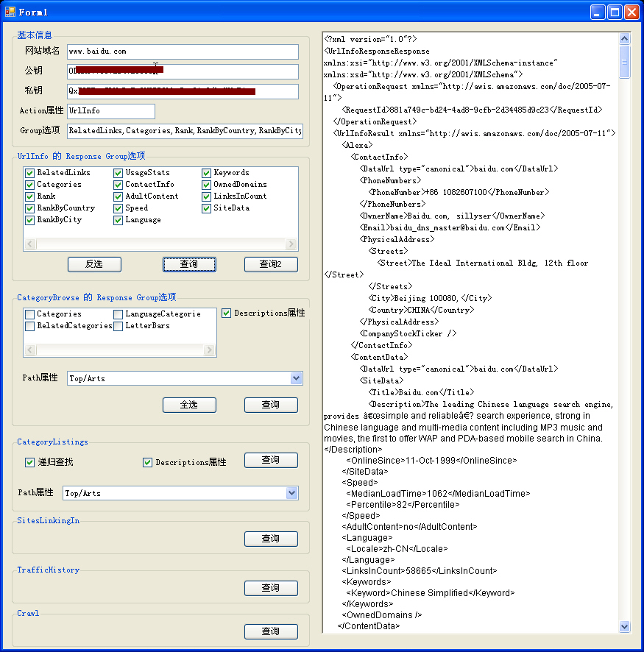Screen dimensions: 644x652
Task: Click the Country CHINA line
Action: coord(421,310)
